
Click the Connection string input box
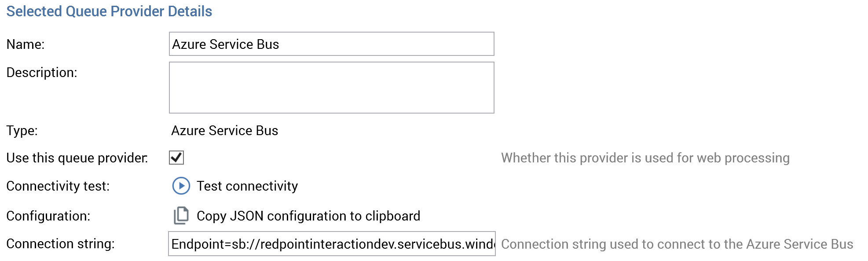331,244
